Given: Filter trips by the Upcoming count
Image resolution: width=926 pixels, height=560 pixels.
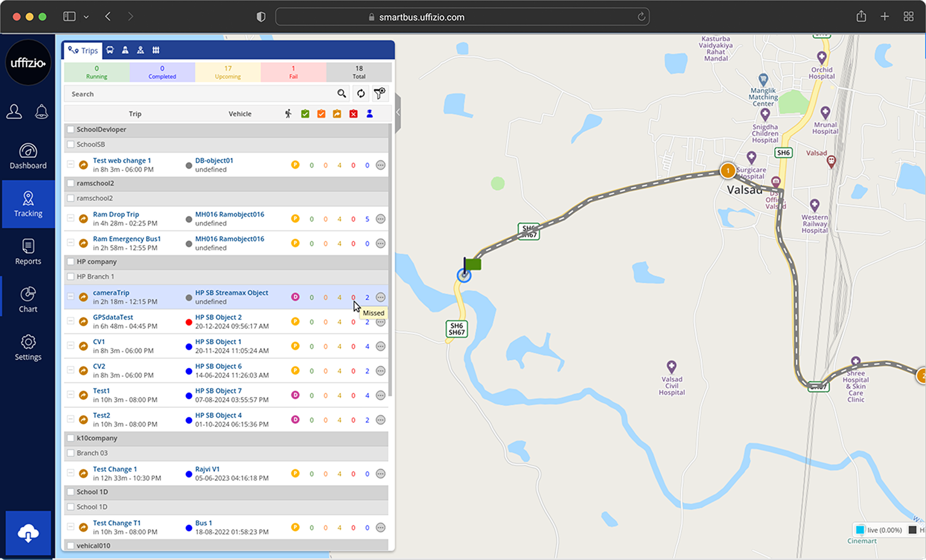Looking at the screenshot, I should (x=228, y=72).
